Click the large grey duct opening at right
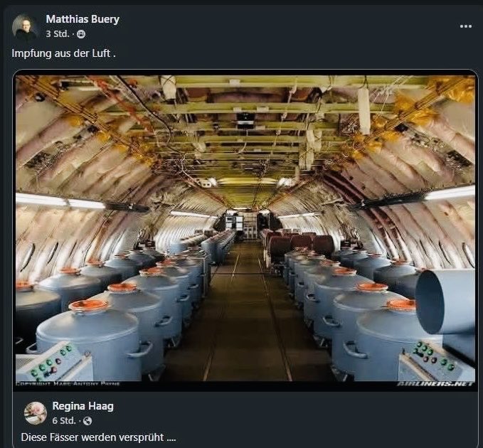The image size is (483, 448). (x=445, y=302)
